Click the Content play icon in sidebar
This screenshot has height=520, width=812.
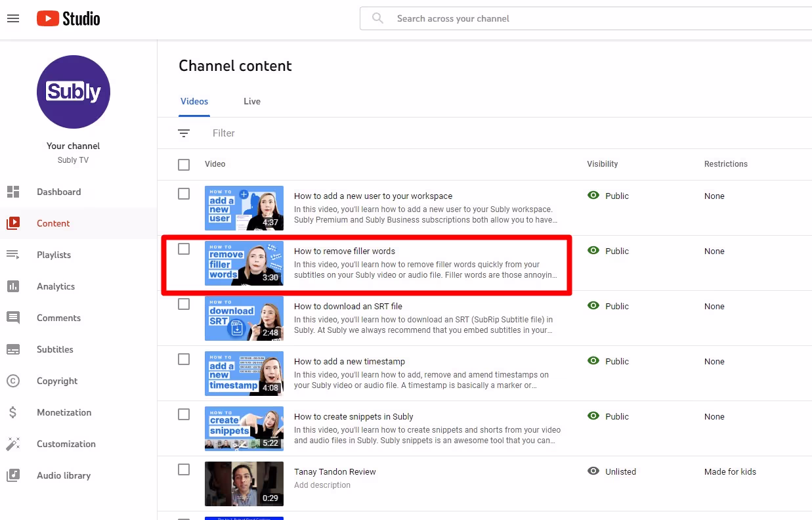tap(13, 223)
